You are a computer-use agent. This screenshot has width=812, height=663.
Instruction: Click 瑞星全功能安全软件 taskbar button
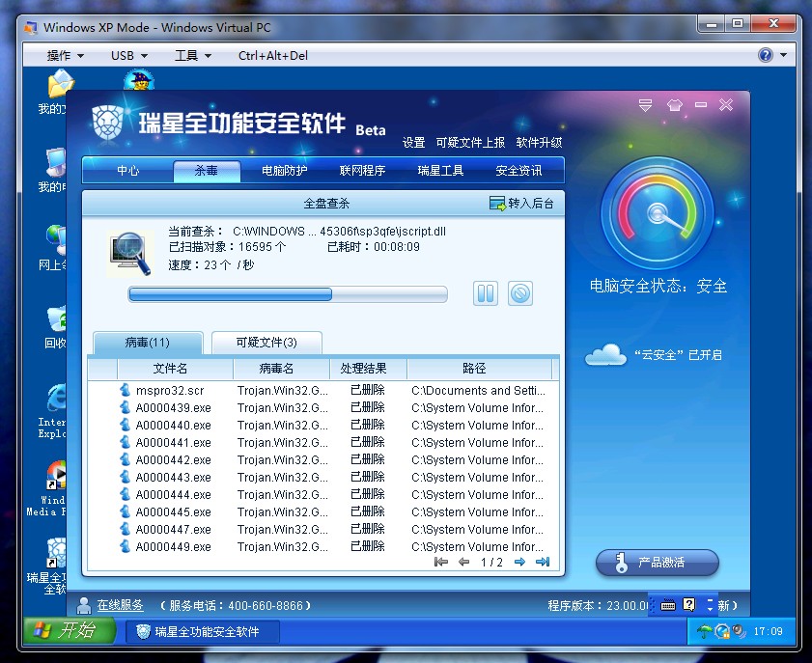click(203, 631)
